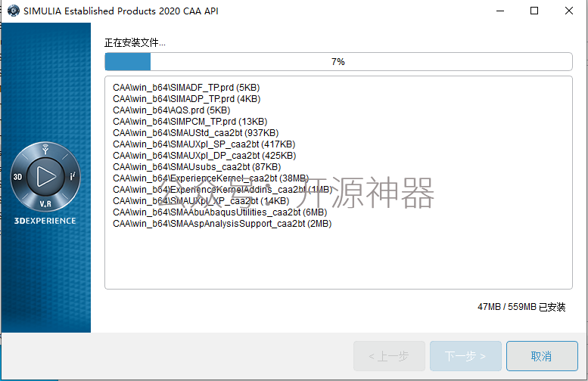The image size is (588, 381).
Task: Maximize the installer window
Action: (534, 11)
